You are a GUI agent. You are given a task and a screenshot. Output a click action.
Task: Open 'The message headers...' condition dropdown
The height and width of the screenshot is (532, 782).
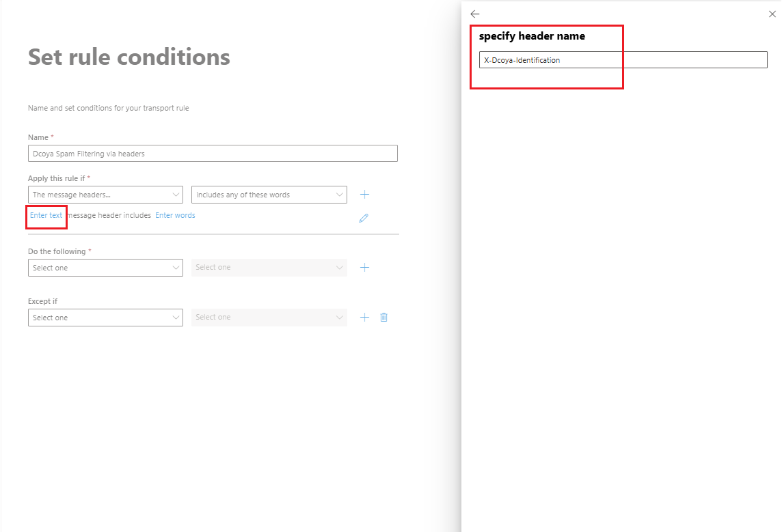[x=105, y=195]
